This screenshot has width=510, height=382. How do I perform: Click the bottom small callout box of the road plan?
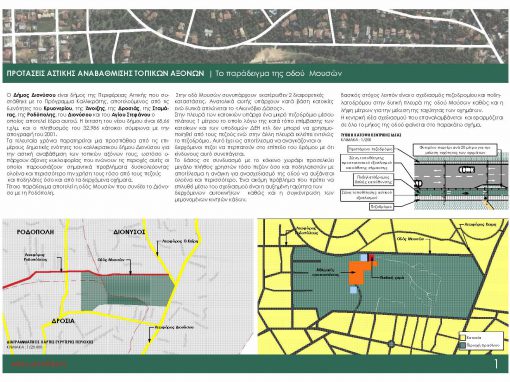pyautogui.click(x=381, y=207)
